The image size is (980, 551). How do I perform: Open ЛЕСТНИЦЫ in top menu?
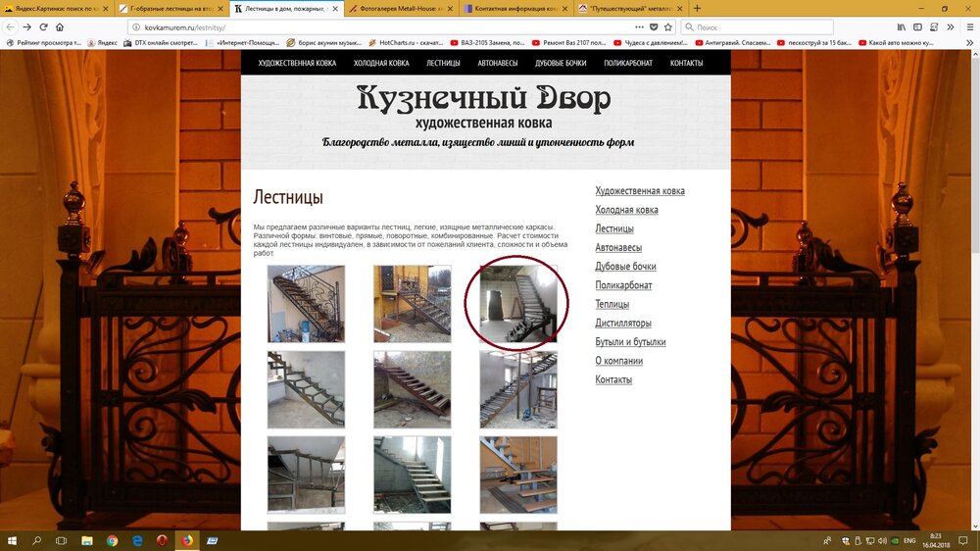point(443,63)
